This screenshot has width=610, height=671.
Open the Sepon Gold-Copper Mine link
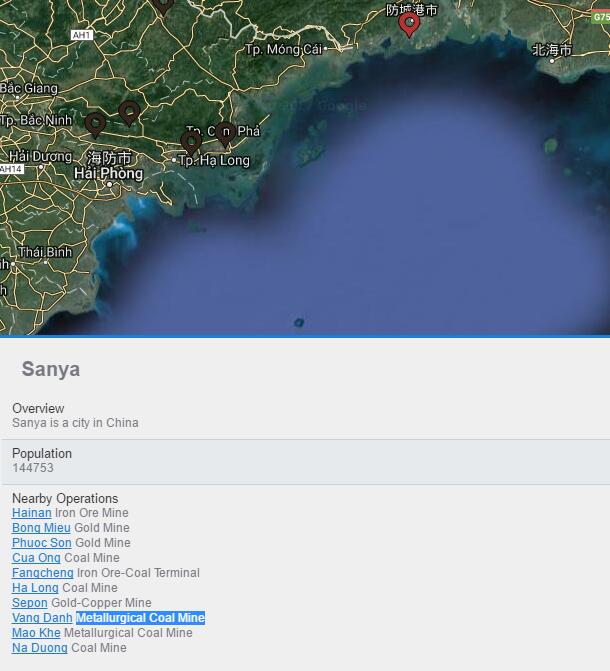coord(29,603)
